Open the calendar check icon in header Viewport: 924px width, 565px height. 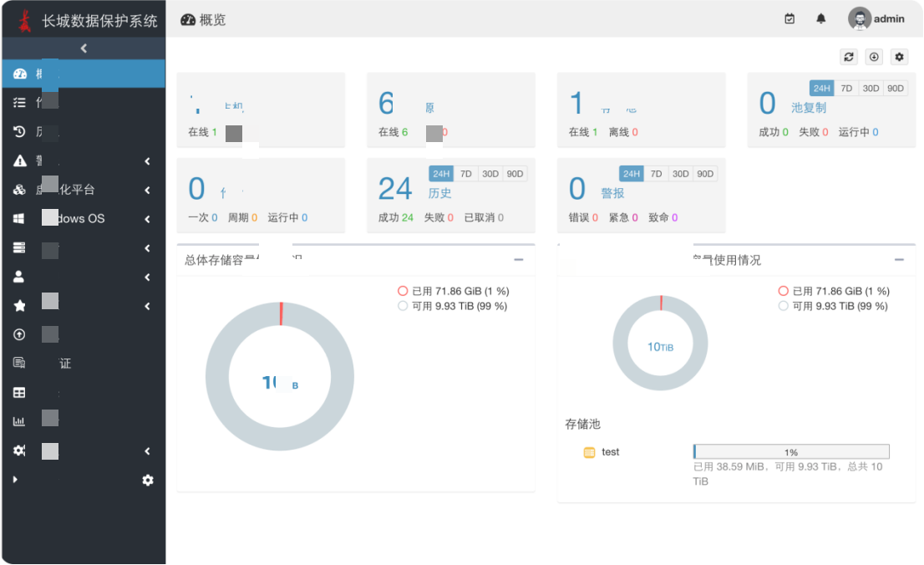789,18
